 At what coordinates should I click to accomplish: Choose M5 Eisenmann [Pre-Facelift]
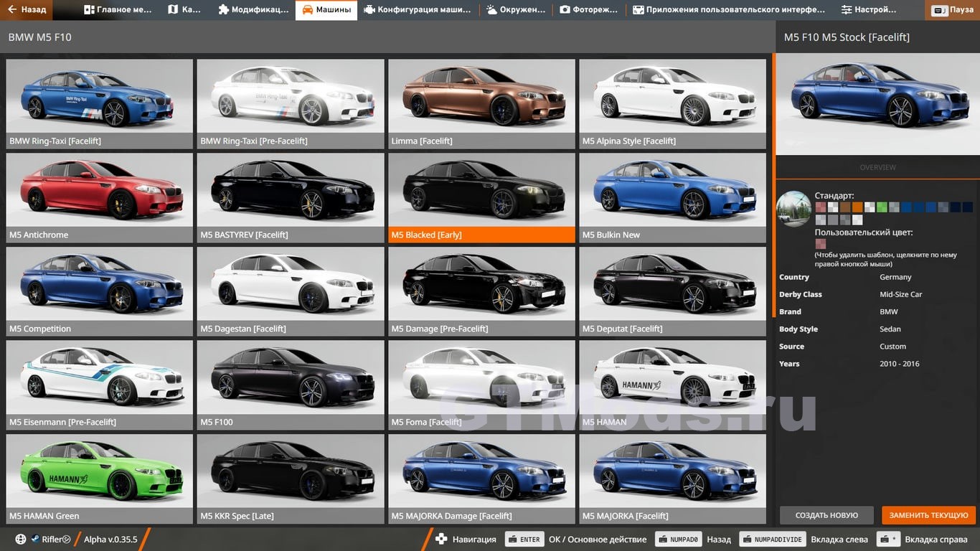[x=100, y=385]
